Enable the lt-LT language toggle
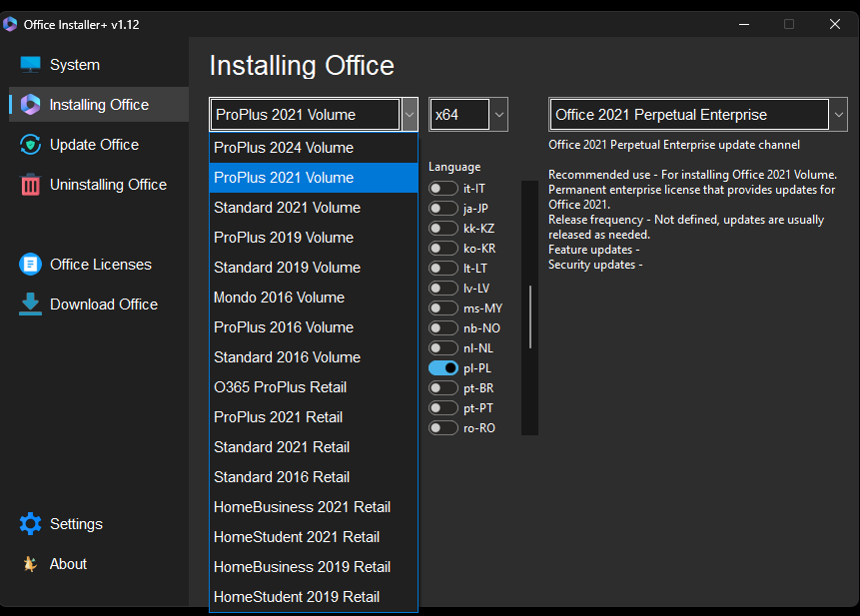 tap(443, 269)
